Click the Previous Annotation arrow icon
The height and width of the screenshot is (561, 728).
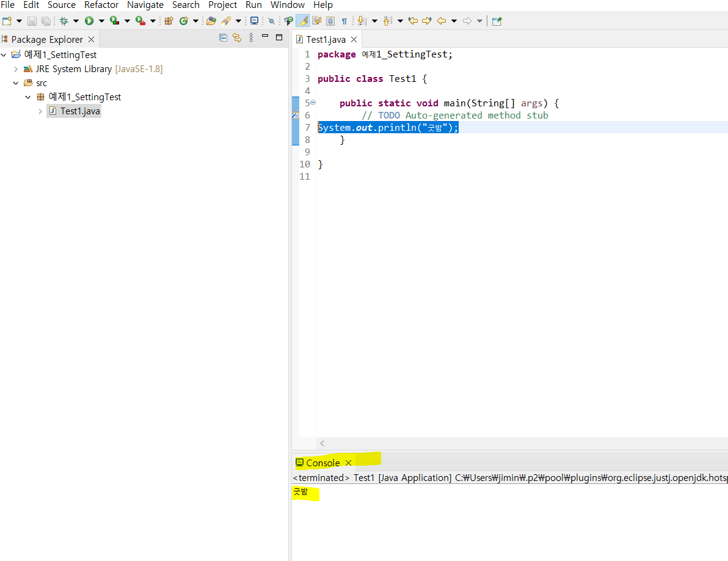[388, 21]
